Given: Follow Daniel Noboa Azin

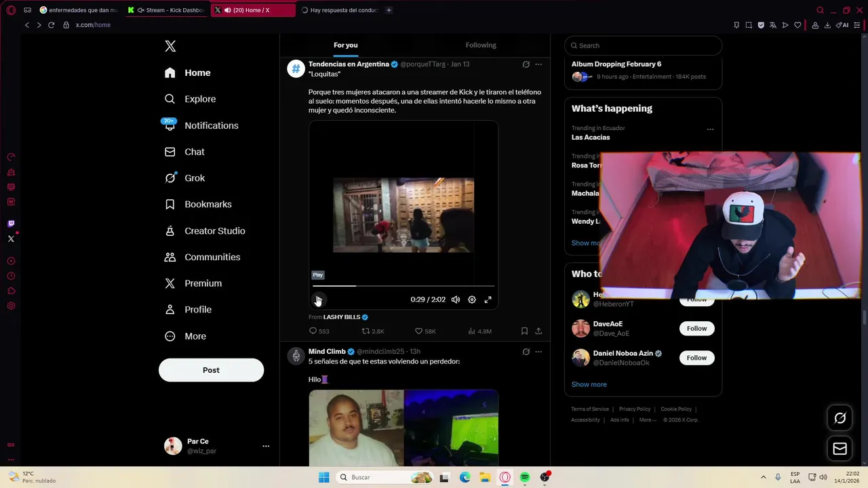Looking at the screenshot, I should [x=696, y=358].
